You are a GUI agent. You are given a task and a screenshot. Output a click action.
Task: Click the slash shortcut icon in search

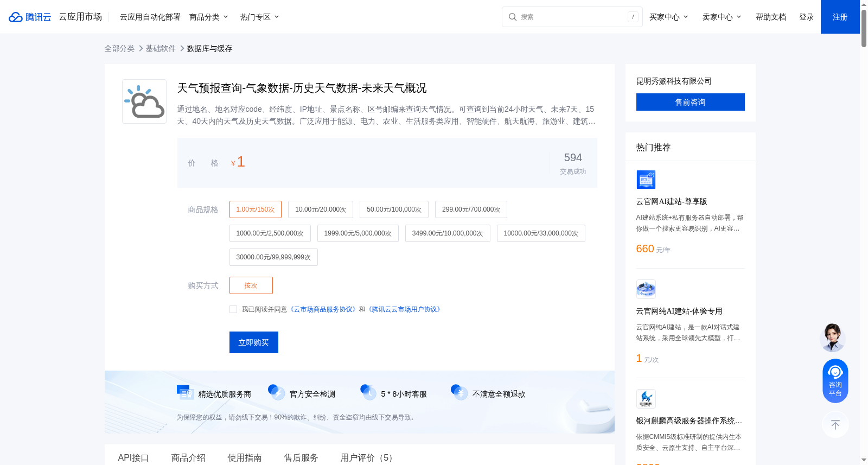(x=633, y=17)
